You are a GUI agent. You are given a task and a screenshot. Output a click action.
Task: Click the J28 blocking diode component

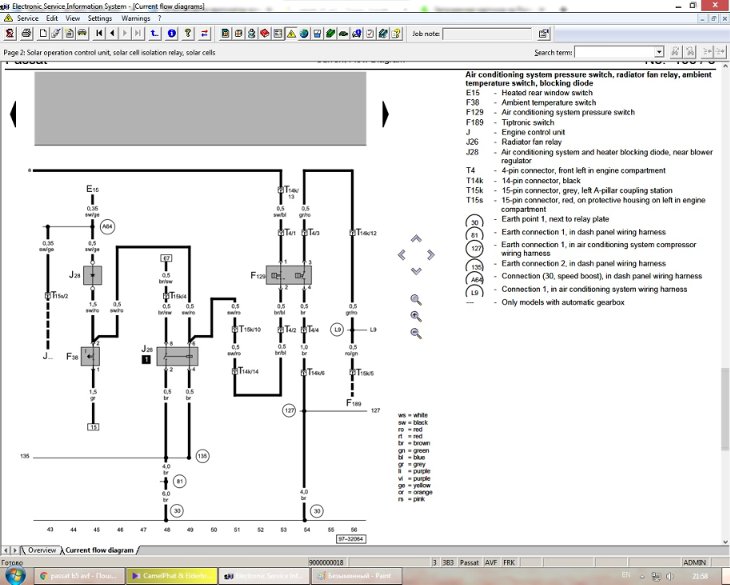pyautogui.click(x=92, y=275)
